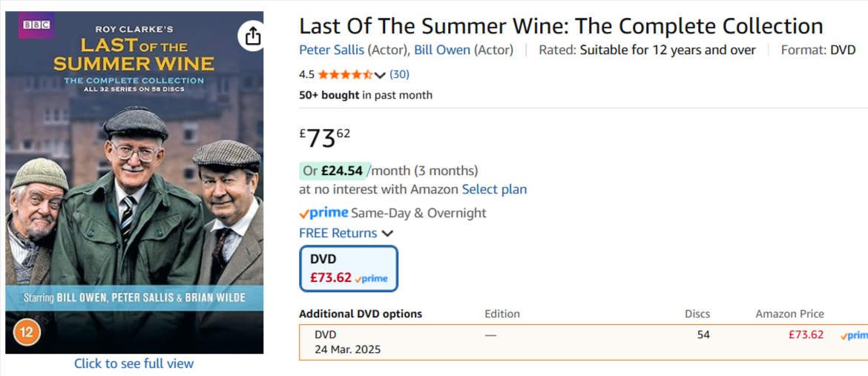Open the 30 customer reviews link
The height and width of the screenshot is (376, 868).
click(399, 74)
